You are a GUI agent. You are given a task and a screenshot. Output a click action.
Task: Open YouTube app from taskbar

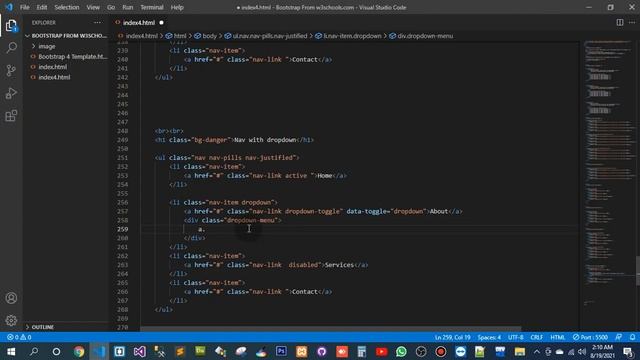pos(382,351)
